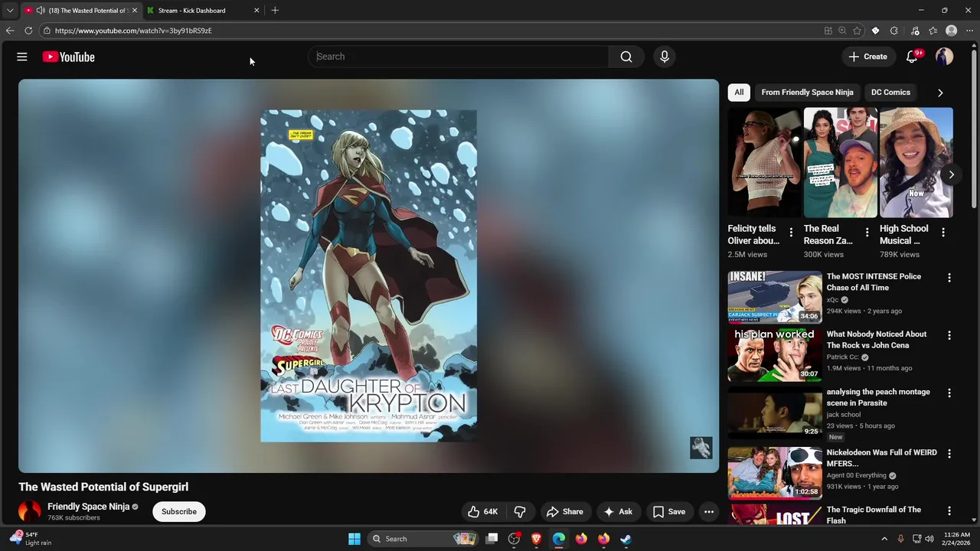
Task: Open The Real Reason Za... short thumbnail
Action: 840,162
